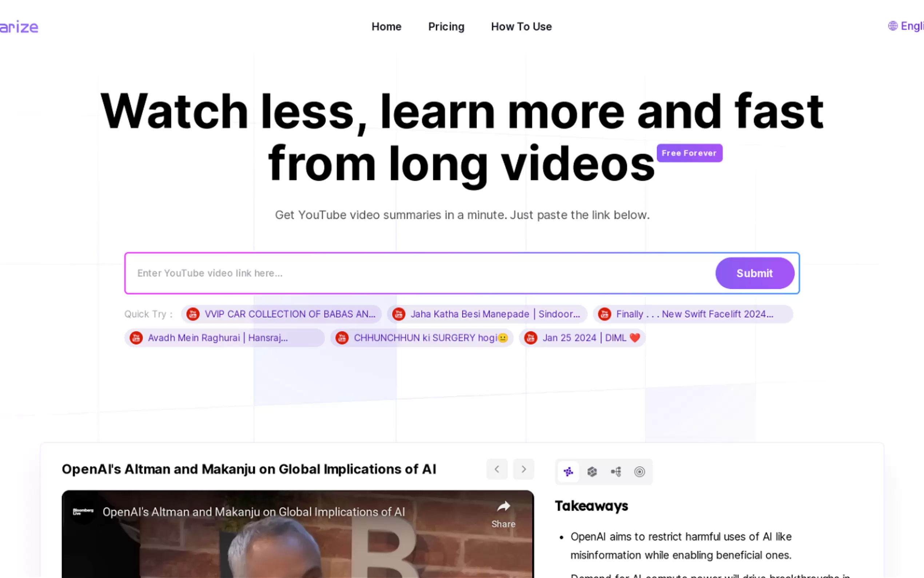This screenshot has width=924, height=578.
Task: Click the globe language icon
Action: 893,26
